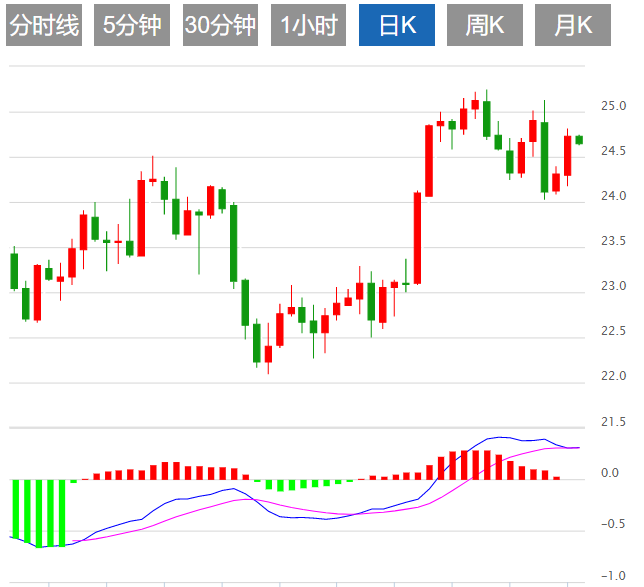Screen dimensions: 644x587
Task: Open the 30分钟 chart tab
Action: point(220,26)
